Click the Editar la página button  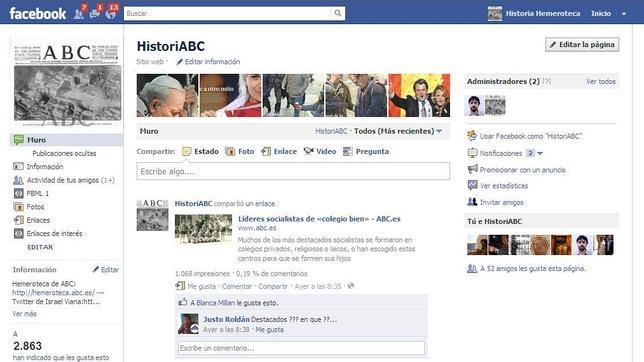tap(582, 44)
